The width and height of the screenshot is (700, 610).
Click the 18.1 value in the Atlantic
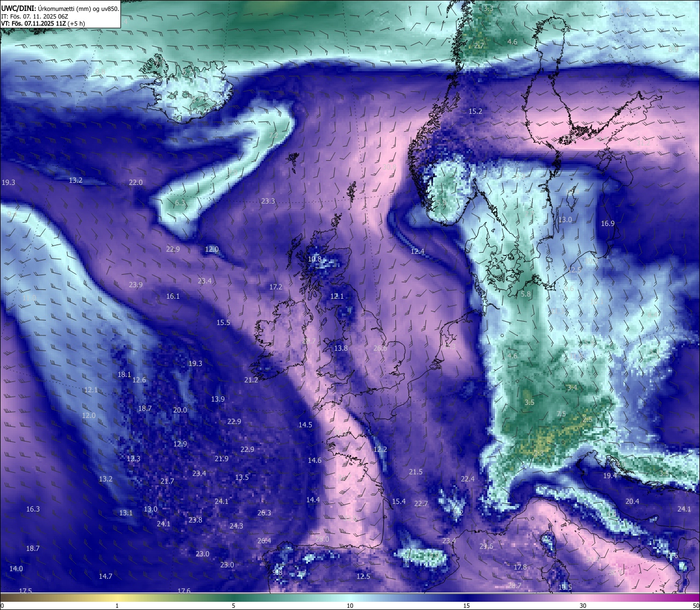(124, 374)
